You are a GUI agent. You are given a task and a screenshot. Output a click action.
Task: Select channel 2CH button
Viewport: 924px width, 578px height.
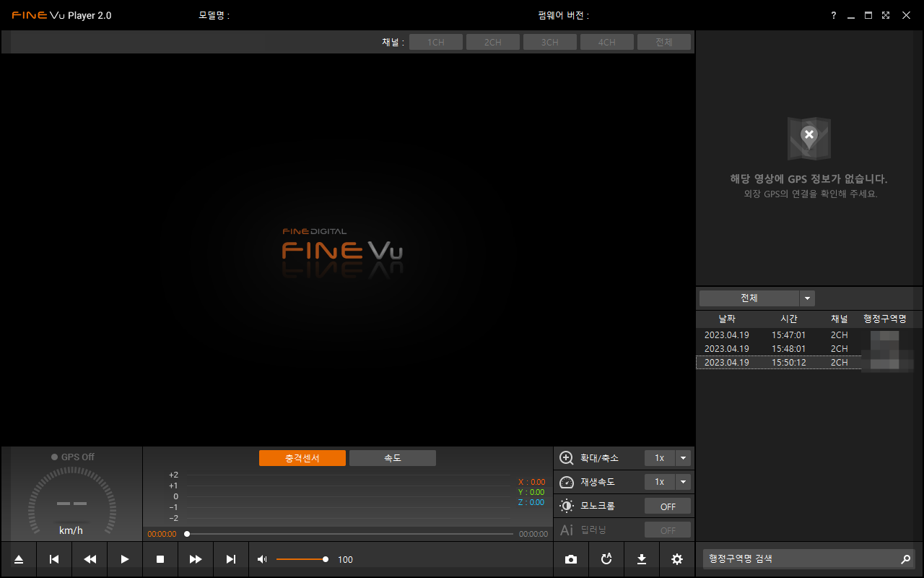click(493, 43)
